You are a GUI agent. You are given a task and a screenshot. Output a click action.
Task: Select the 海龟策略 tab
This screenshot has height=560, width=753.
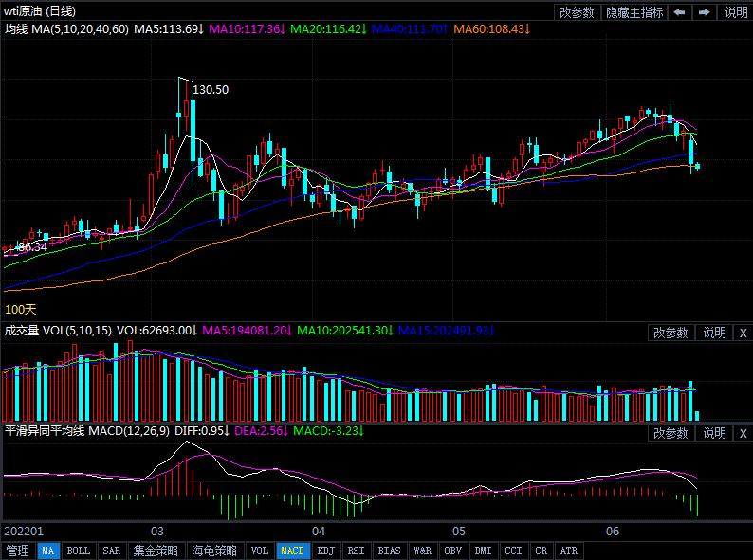214,551
